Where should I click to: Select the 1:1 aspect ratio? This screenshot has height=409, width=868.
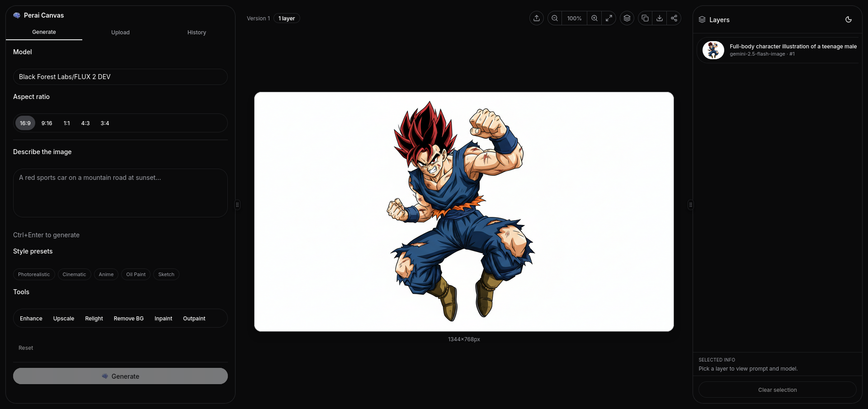pyautogui.click(x=67, y=123)
